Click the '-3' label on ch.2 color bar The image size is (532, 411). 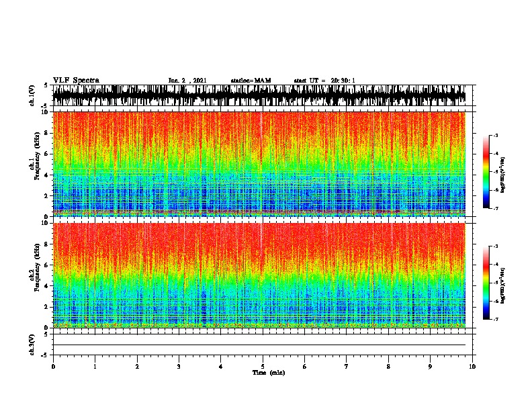coord(496,246)
